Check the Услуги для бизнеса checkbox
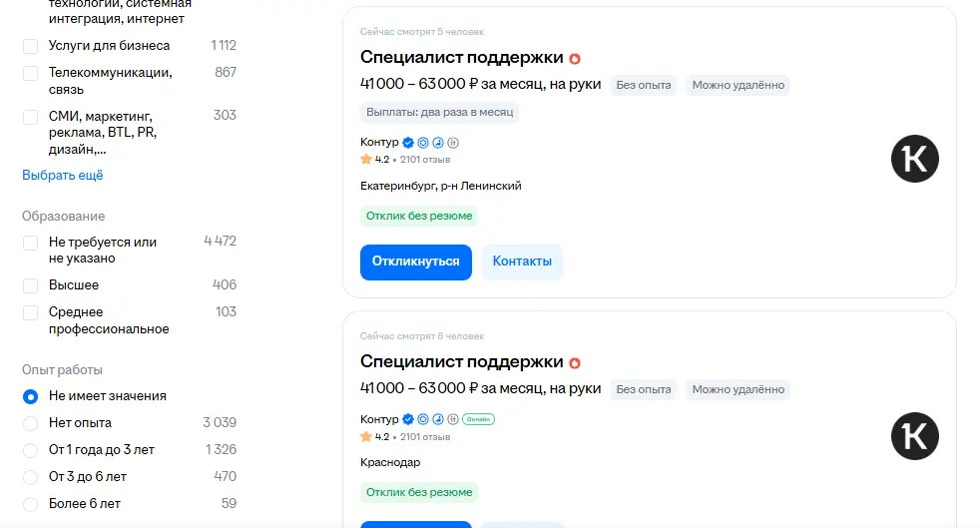This screenshot has width=980, height=528. pos(30,46)
